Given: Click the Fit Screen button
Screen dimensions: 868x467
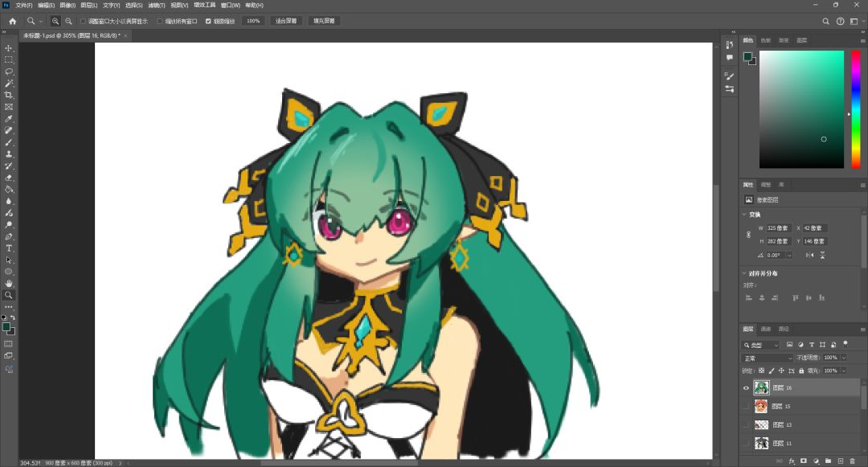Looking at the screenshot, I should [x=286, y=21].
